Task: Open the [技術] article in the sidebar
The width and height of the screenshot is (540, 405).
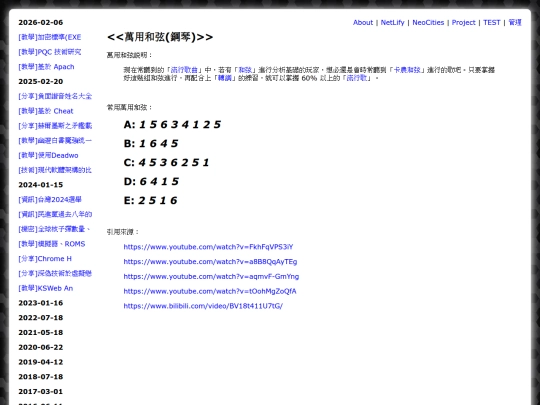Action: [x=55, y=170]
